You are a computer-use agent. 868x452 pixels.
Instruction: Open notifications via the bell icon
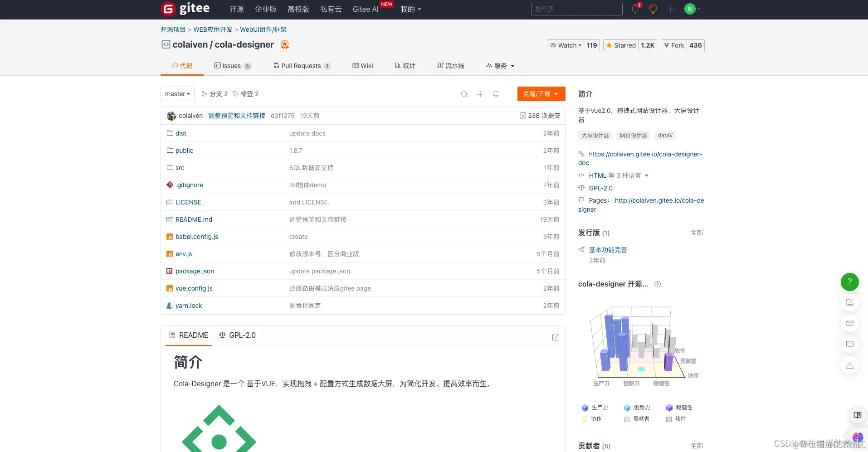[634, 9]
